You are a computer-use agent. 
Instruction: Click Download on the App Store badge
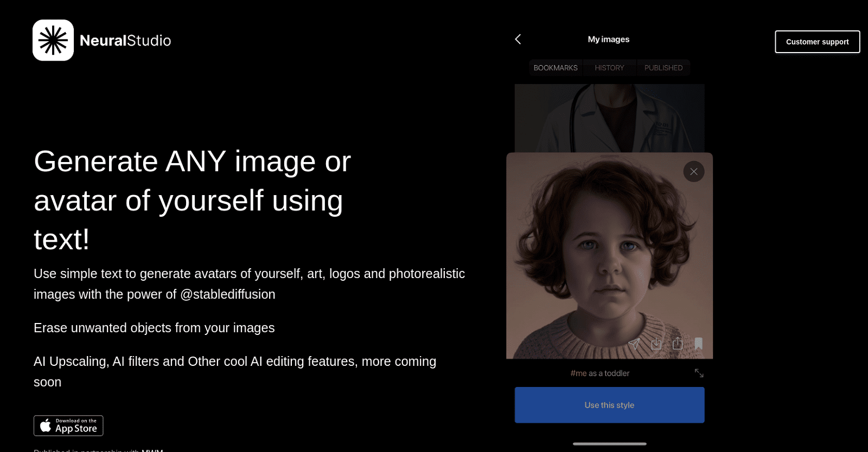68,425
